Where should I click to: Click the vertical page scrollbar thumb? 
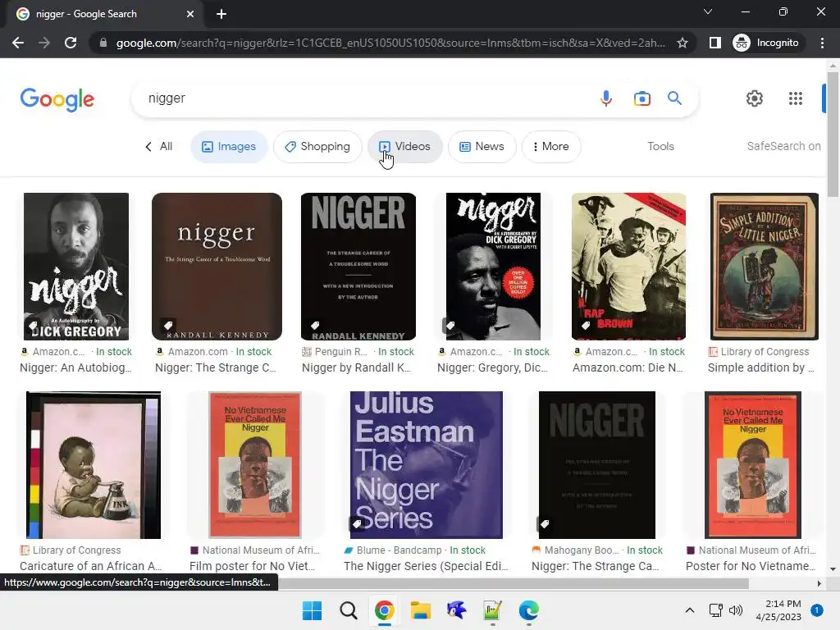[x=833, y=134]
